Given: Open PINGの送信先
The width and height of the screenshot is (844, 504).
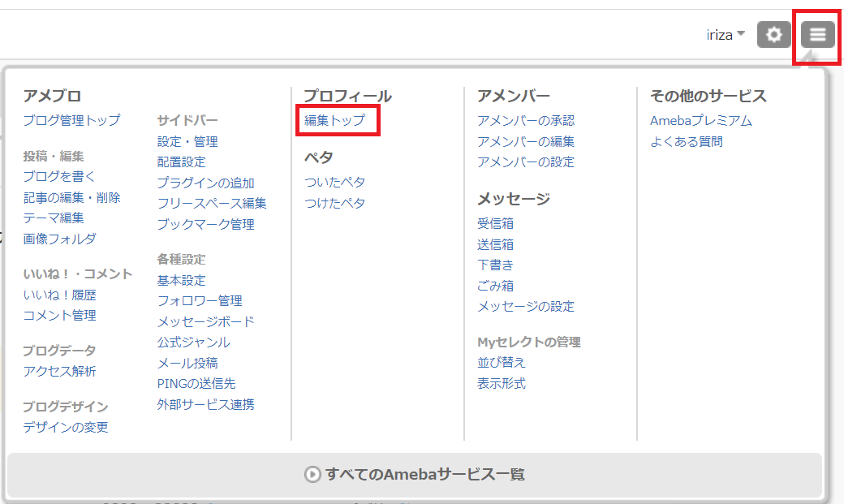Looking at the screenshot, I should [196, 384].
